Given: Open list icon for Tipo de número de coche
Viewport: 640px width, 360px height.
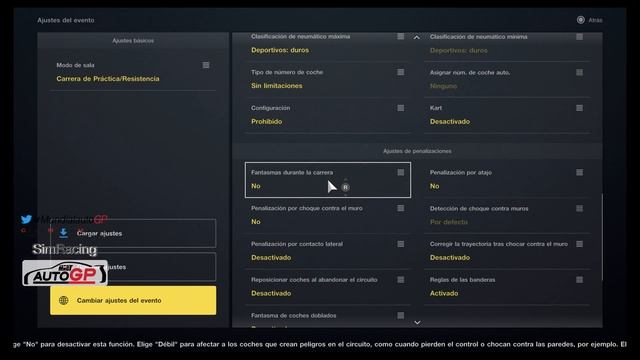Looking at the screenshot, I should [400, 72].
